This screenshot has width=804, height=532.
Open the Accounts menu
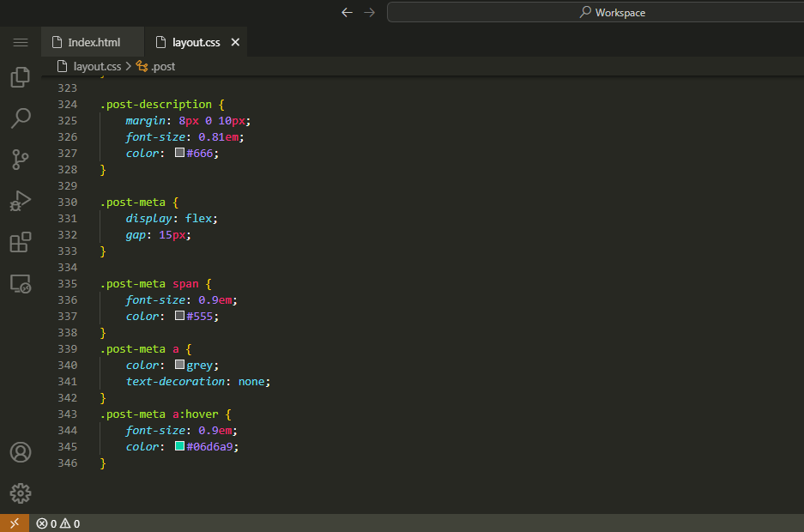(21, 452)
